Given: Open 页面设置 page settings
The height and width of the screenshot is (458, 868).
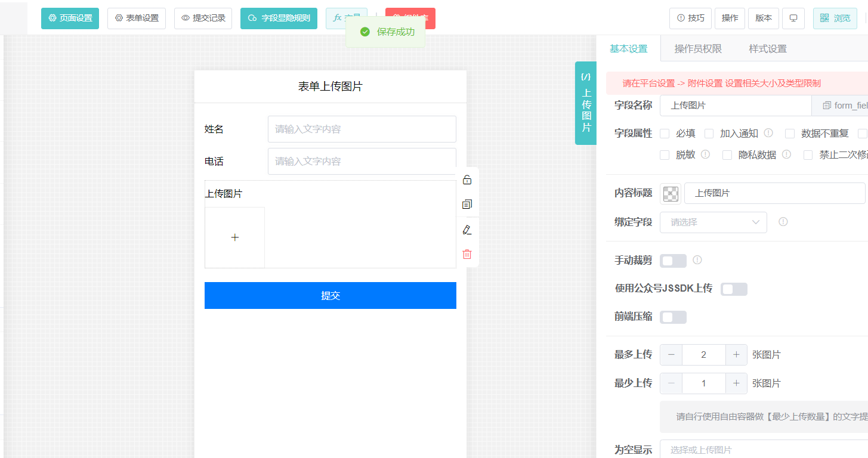Looking at the screenshot, I should coord(70,18).
